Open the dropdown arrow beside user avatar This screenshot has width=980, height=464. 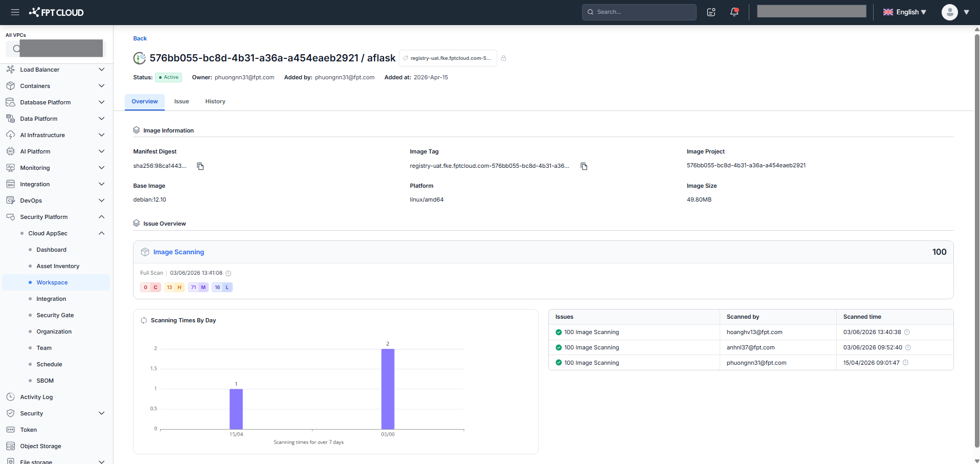tap(967, 12)
